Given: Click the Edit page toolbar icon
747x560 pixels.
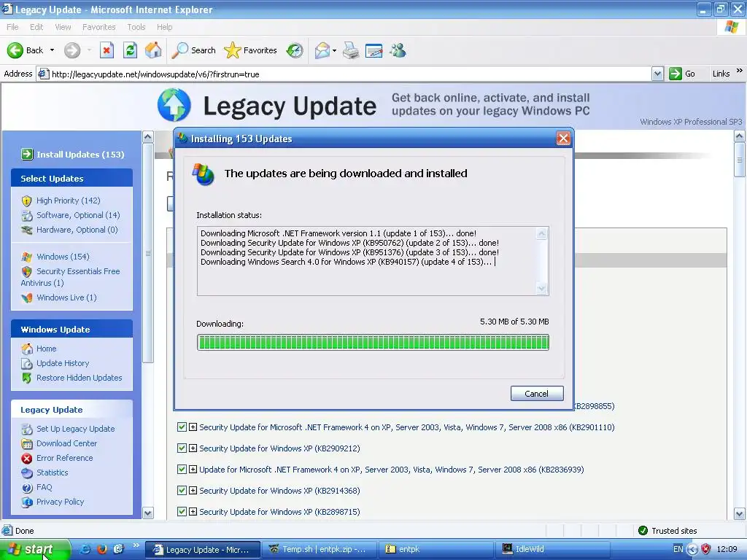Looking at the screenshot, I should 374,50.
